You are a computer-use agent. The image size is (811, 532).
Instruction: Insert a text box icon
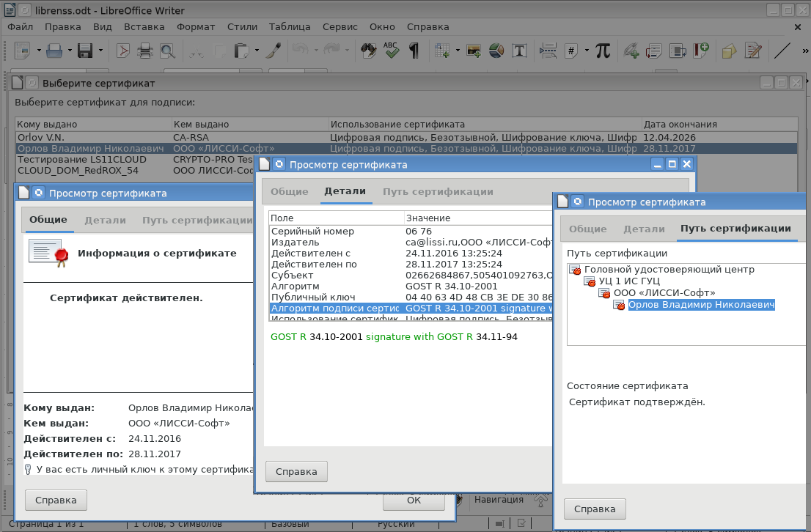coord(519,51)
